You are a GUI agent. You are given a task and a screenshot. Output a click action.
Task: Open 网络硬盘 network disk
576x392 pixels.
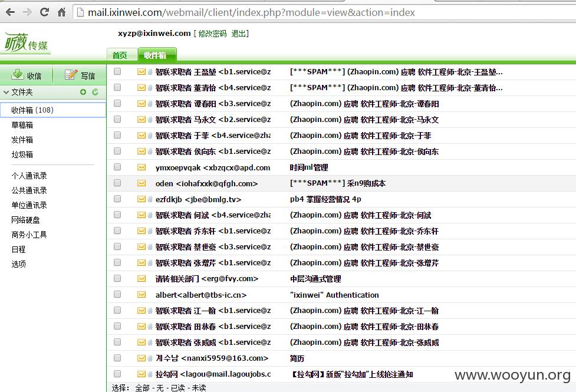pyautogui.click(x=25, y=220)
